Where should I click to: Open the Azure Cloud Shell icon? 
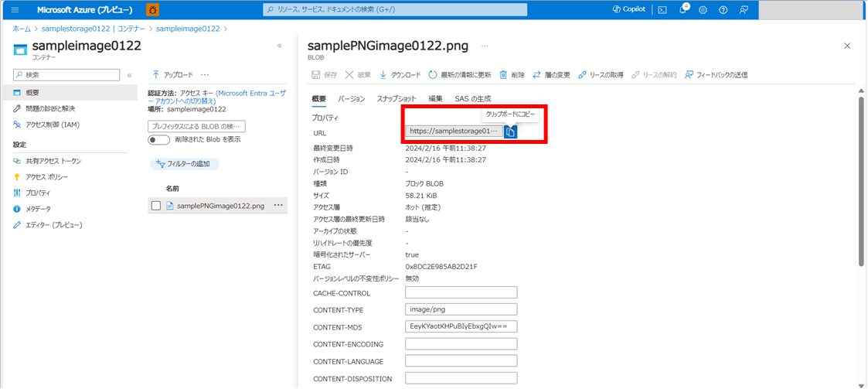pos(662,10)
